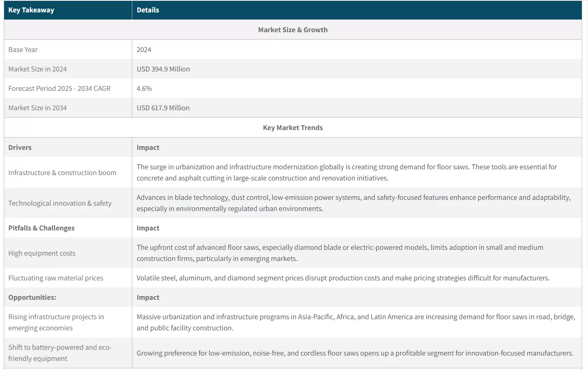
Task: Click the Market Size in 2034 label
Action: tap(38, 108)
